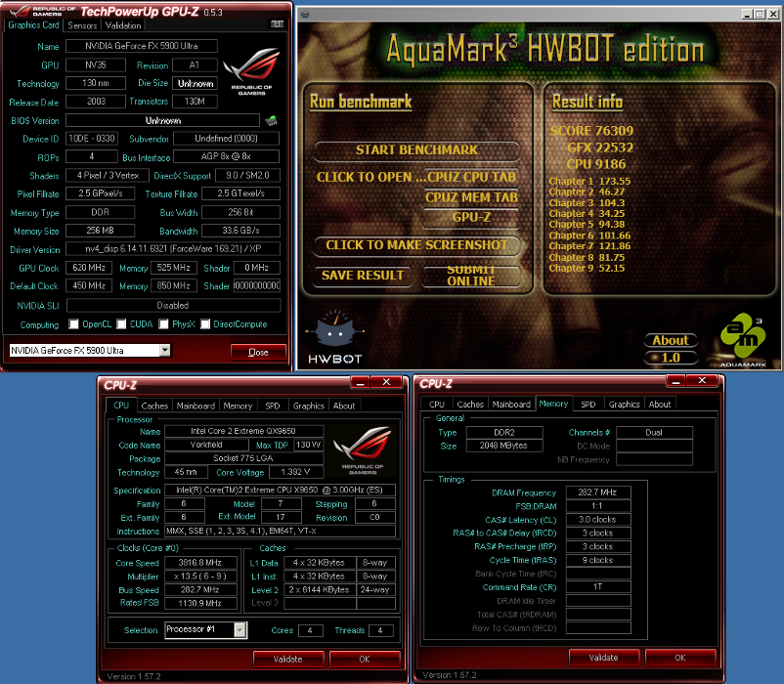Image resolution: width=784 pixels, height=684 pixels.
Task: Click CPU 9186 result line
Action: click(596, 164)
